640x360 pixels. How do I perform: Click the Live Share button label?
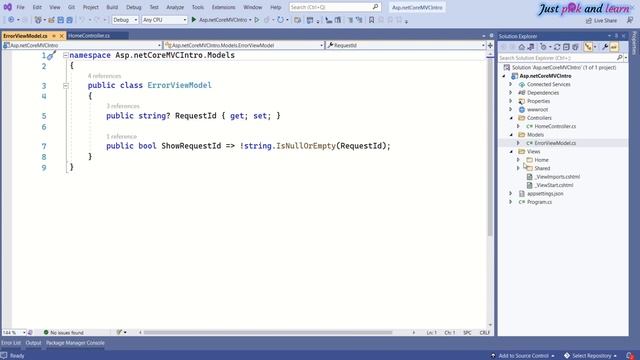coord(605,20)
